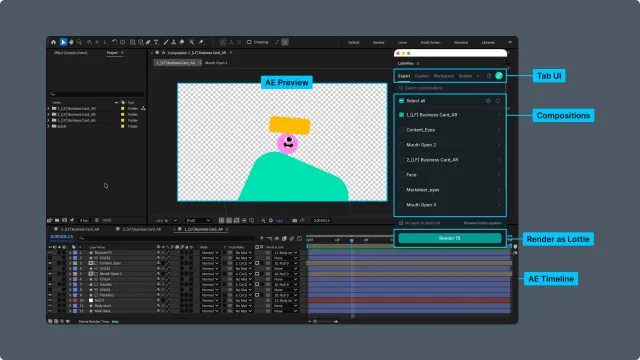This screenshot has width=640, height=360.
Task: Select the Roto Brush tool
Action: (192, 42)
